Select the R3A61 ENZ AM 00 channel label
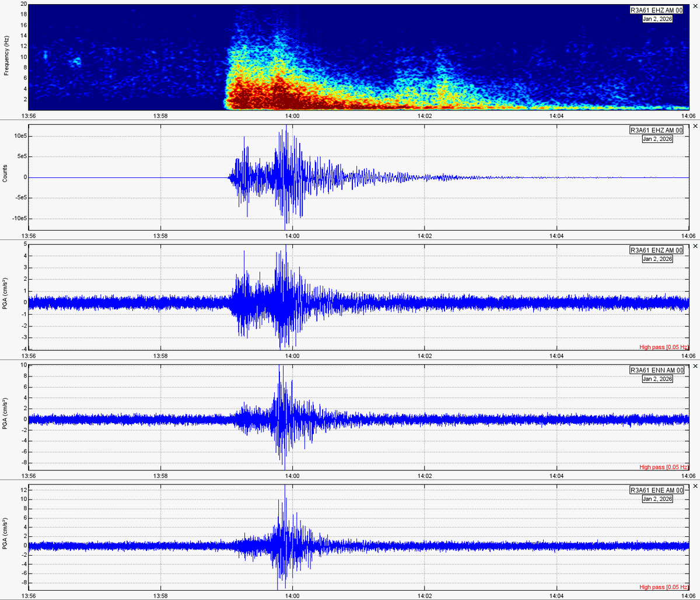The image size is (700, 600). click(x=656, y=250)
